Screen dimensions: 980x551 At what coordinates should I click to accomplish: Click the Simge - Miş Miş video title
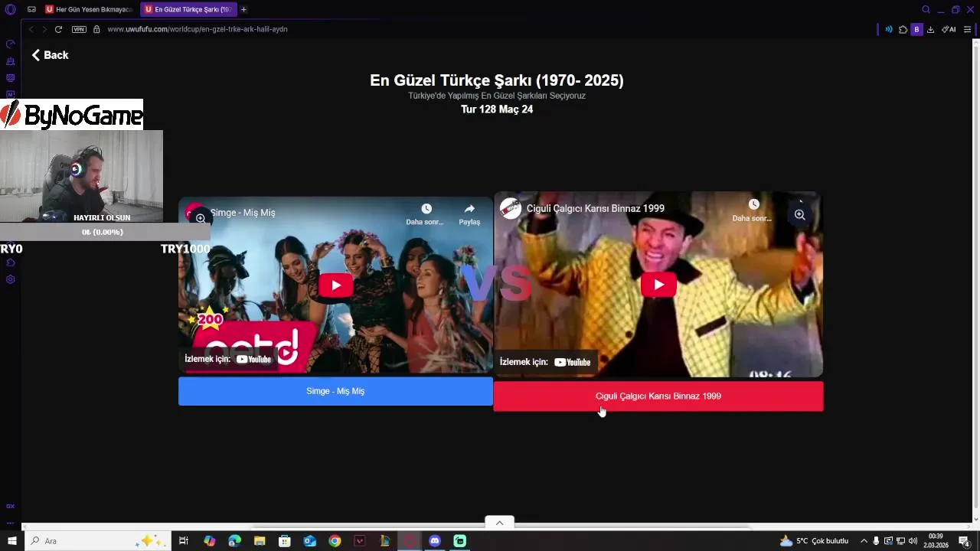coord(243,213)
